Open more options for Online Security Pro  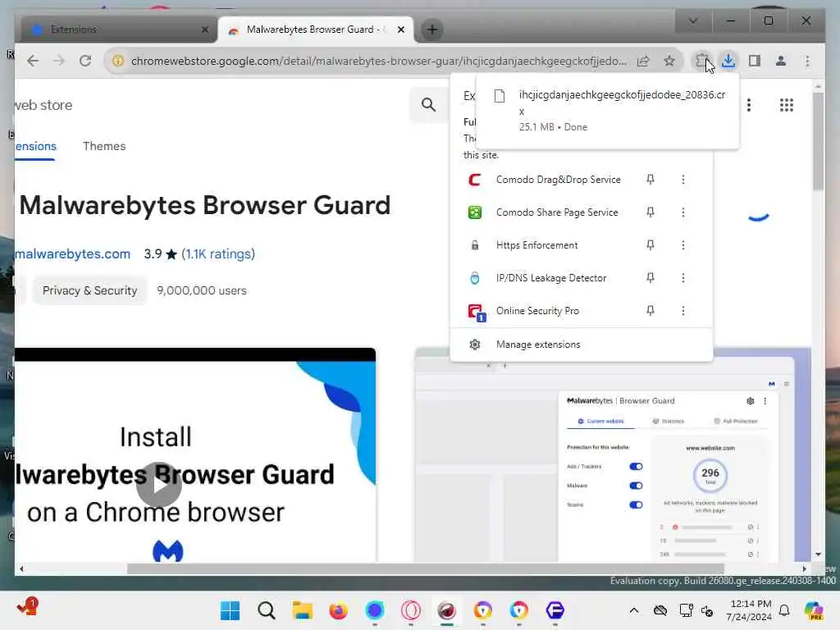[683, 311]
